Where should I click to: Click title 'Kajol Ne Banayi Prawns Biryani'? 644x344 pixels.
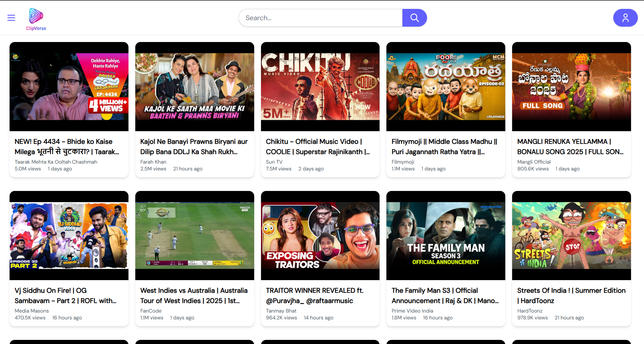(194, 147)
